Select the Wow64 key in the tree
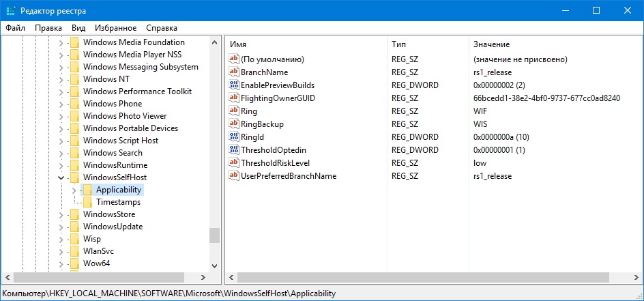644x301 pixels. 96,263
